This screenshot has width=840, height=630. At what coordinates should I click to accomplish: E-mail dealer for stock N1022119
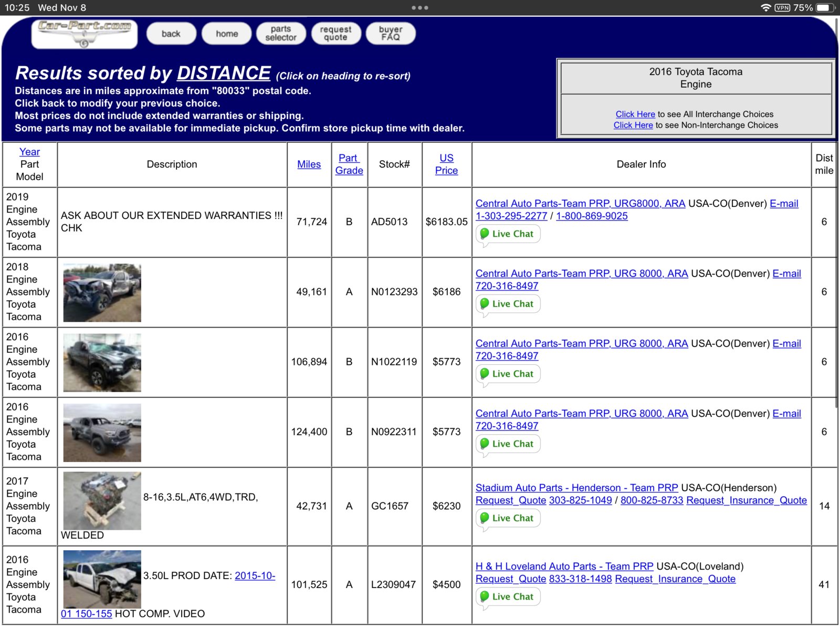tap(786, 343)
